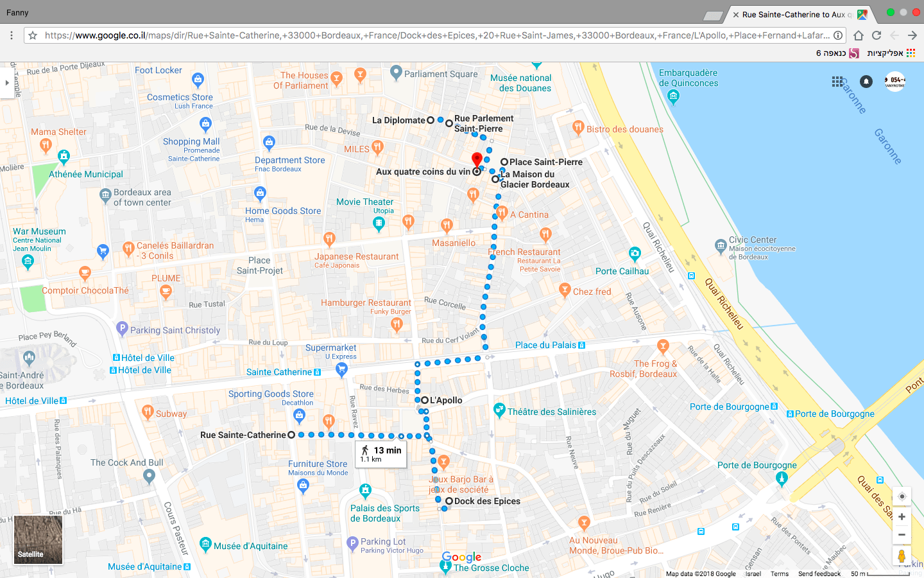Open the Google apps grid
This screenshot has width=924, height=578.
[837, 82]
